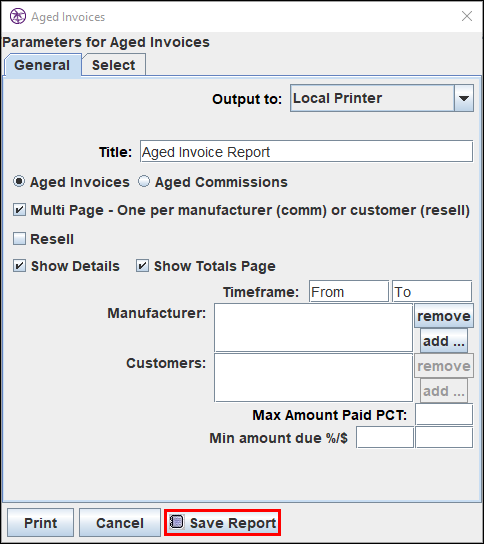Click the Title text field
Viewport: 484px width, 544px height.
(306, 151)
